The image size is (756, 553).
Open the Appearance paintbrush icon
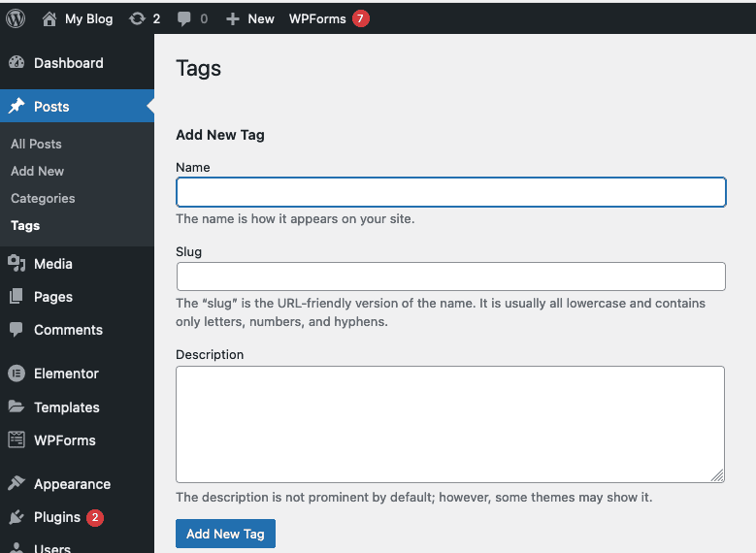(x=16, y=484)
